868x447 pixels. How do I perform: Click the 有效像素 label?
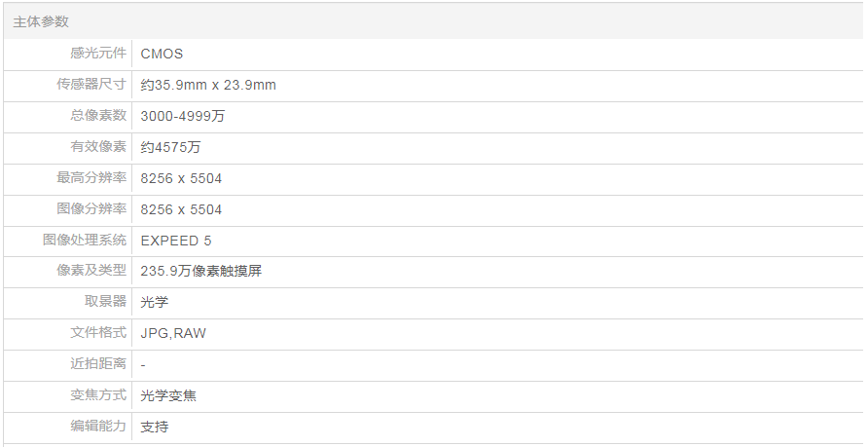click(98, 147)
